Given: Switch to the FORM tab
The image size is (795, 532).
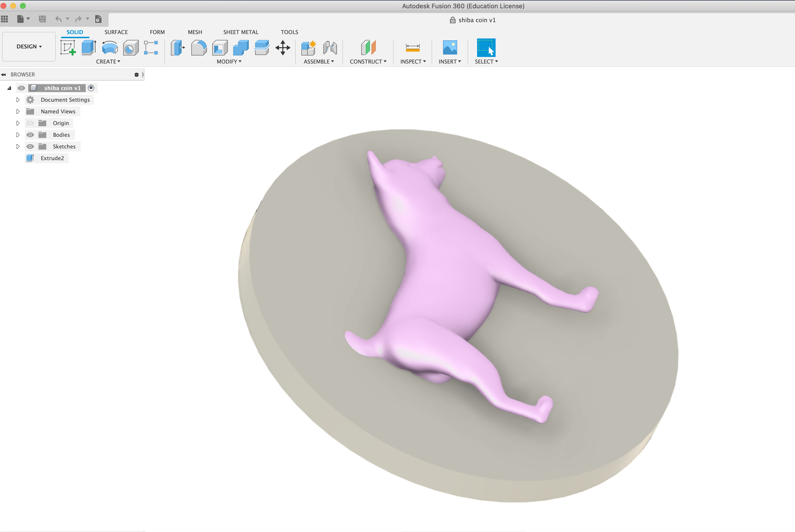Looking at the screenshot, I should [157, 32].
